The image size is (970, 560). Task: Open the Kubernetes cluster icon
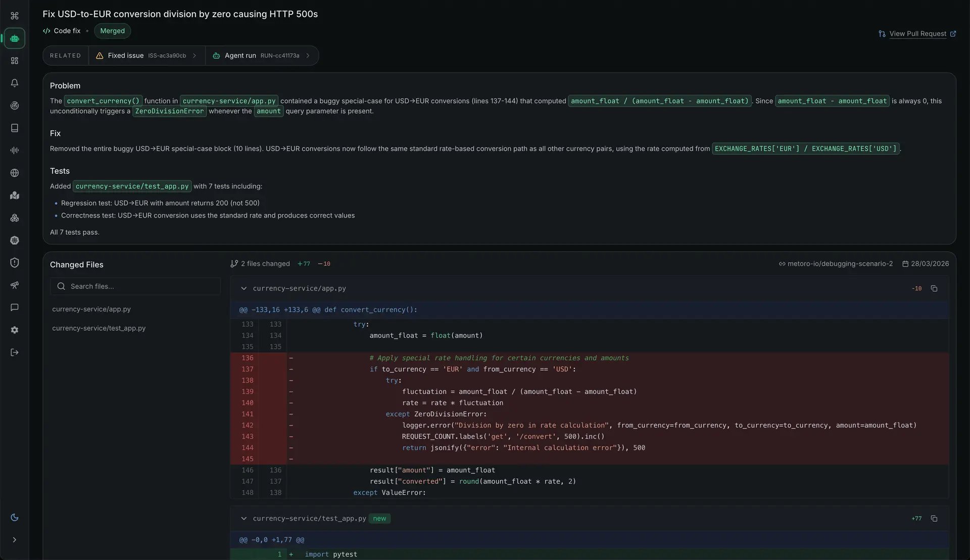point(15,240)
